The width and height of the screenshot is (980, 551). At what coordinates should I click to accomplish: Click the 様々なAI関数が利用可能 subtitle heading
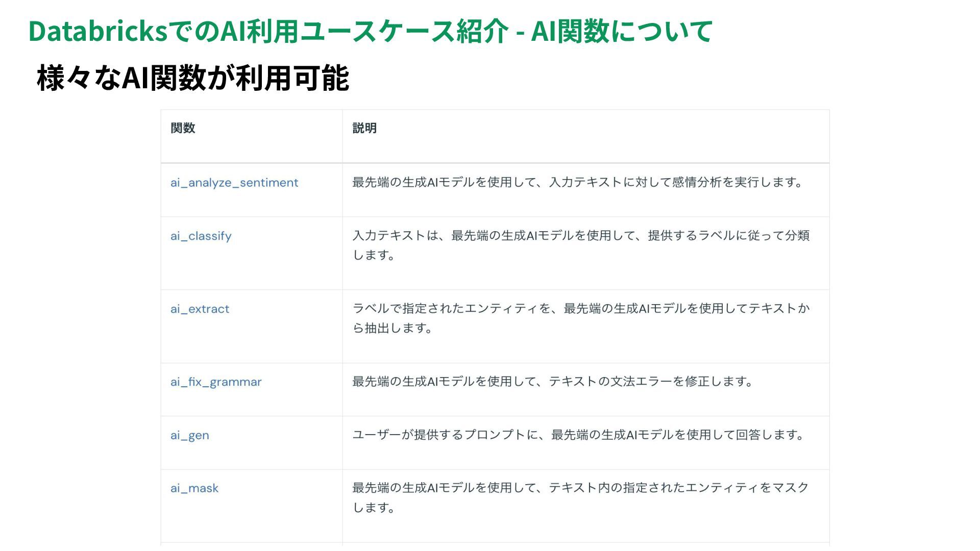coord(193,78)
